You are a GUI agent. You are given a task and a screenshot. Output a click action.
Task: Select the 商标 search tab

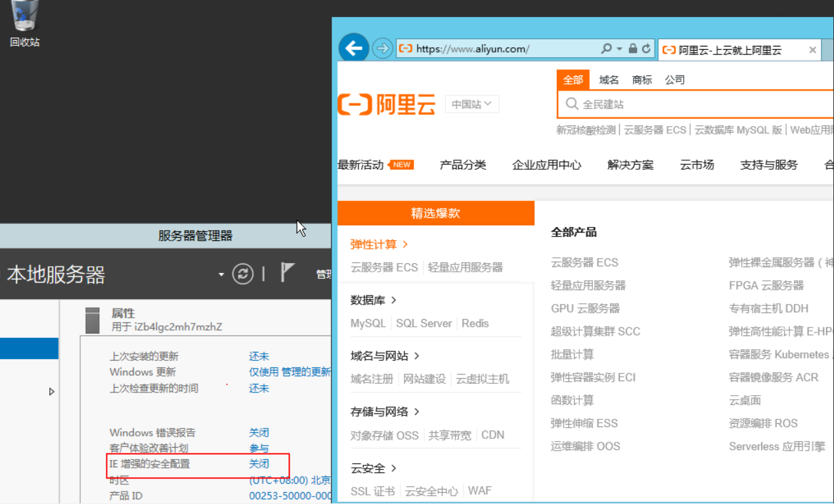642,80
